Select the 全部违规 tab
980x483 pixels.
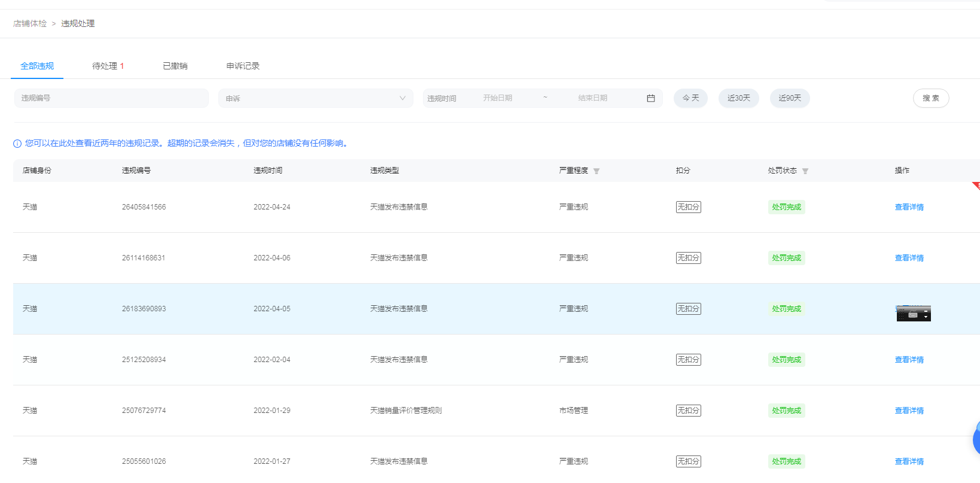coord(37,66)
